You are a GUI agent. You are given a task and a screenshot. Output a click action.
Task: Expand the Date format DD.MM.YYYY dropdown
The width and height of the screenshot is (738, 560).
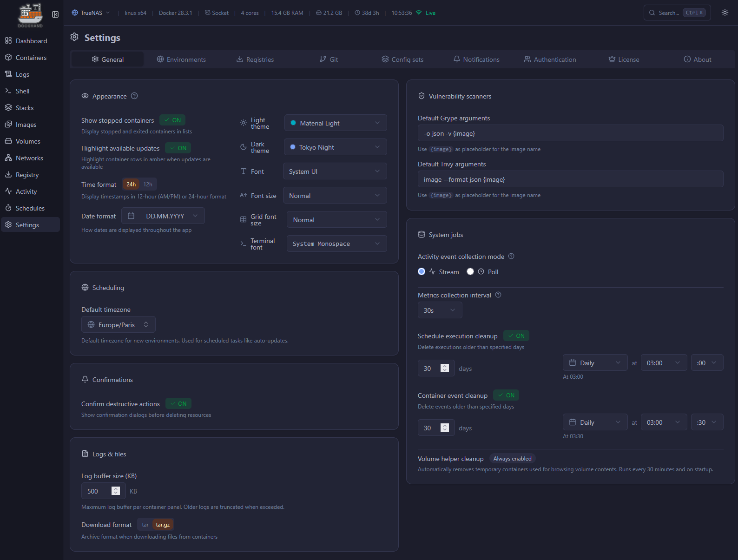coord(163,216)
